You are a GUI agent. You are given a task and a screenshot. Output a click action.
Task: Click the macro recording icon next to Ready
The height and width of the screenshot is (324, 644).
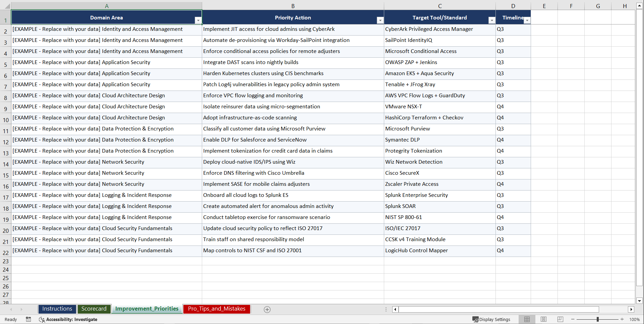28,319
